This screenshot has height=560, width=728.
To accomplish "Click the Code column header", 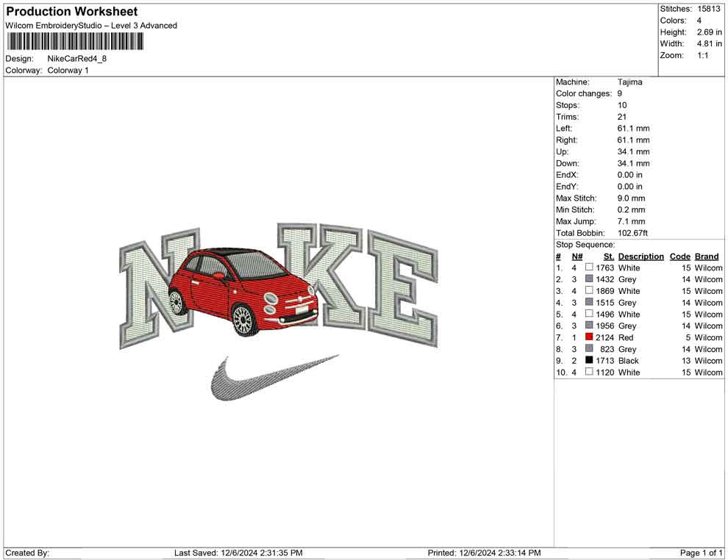I will click(x=679, y=256).
